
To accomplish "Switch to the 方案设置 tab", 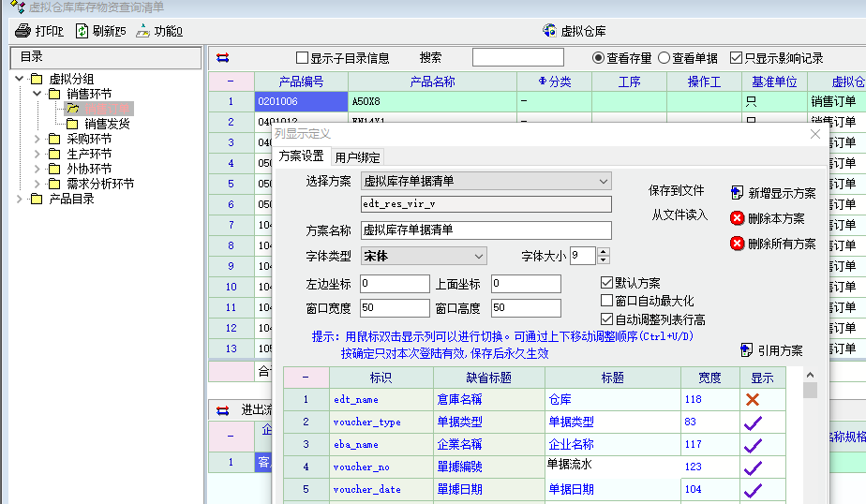I will coord(301,156).
